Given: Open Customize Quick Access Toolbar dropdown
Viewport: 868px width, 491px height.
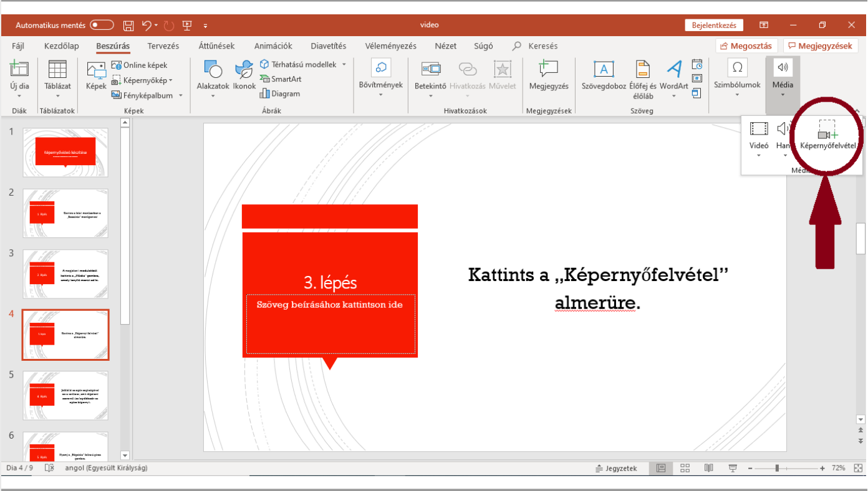Looking at the screenshot, I should coord(205,26).
